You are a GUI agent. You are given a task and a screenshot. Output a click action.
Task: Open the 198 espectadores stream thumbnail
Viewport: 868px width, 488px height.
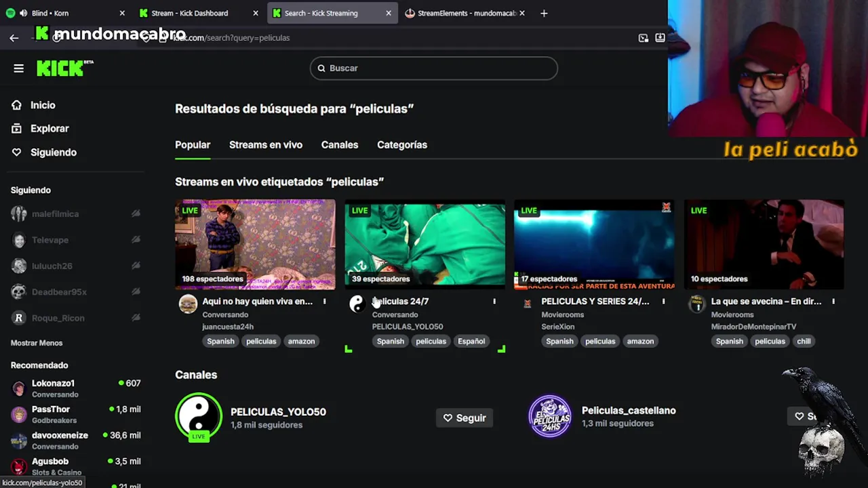[255, 244]
